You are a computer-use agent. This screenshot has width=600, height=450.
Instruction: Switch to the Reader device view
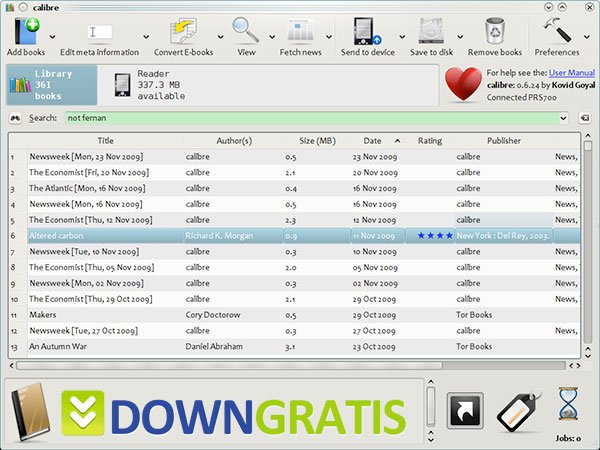pyautogui.click(x=150, y=85)
